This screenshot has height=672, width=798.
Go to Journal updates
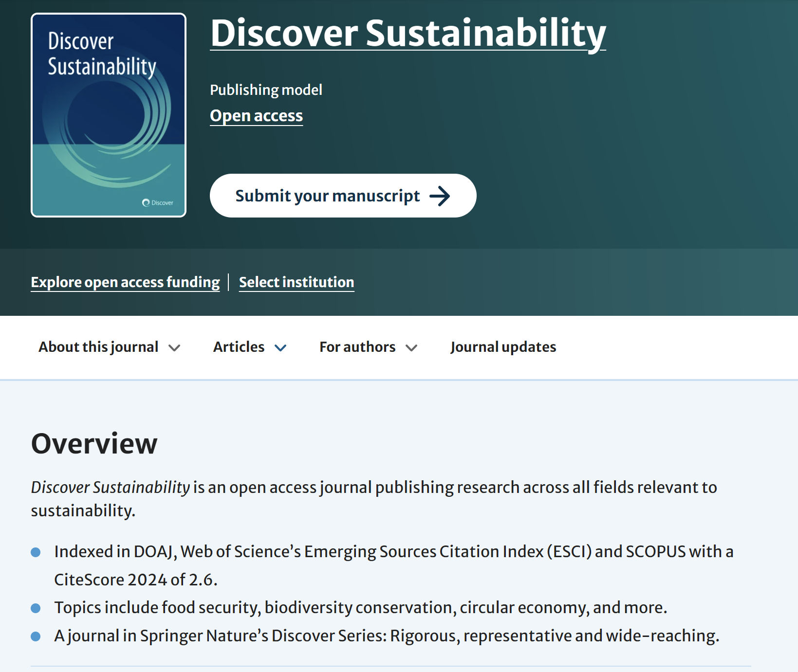tap(503, 347)
